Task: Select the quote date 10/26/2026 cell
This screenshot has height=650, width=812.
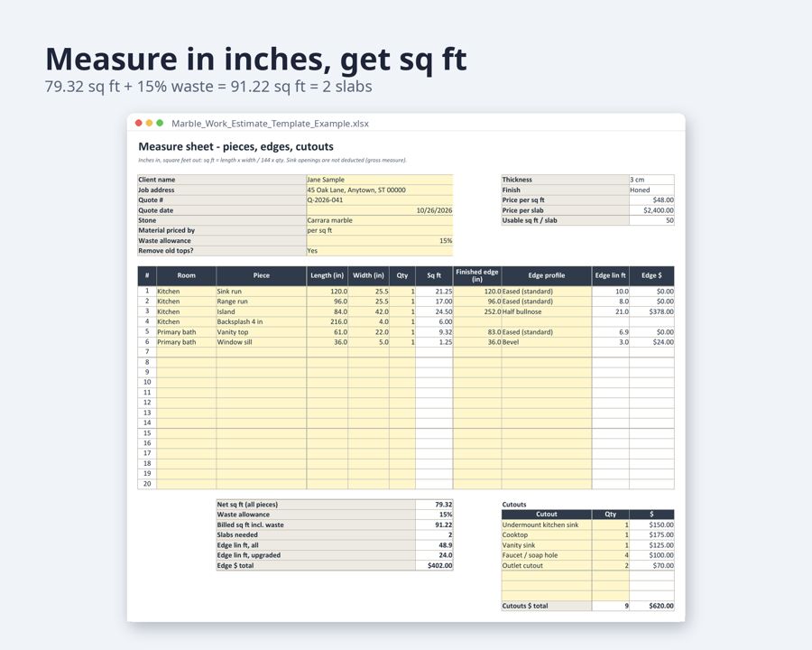Action: tap(380, 210)
